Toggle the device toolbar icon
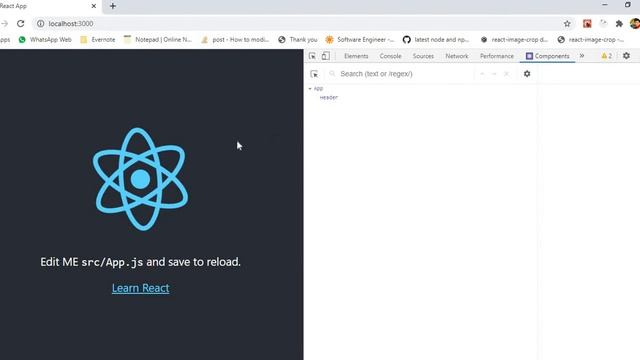Screen dimensions: 640x360 click(325, 56)
